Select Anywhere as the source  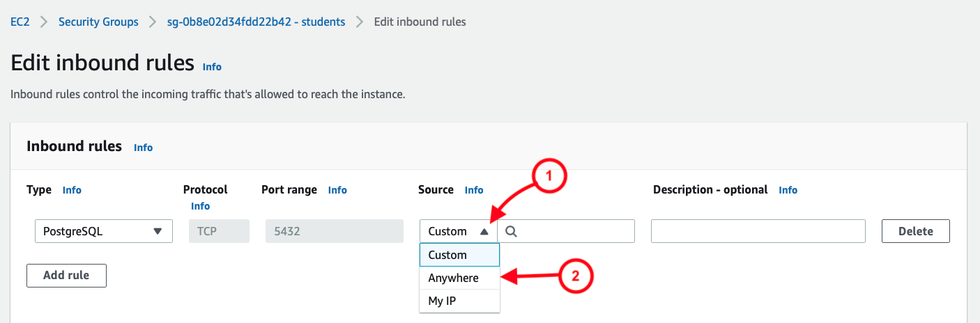pyautogui.click(x=459, y=278)
